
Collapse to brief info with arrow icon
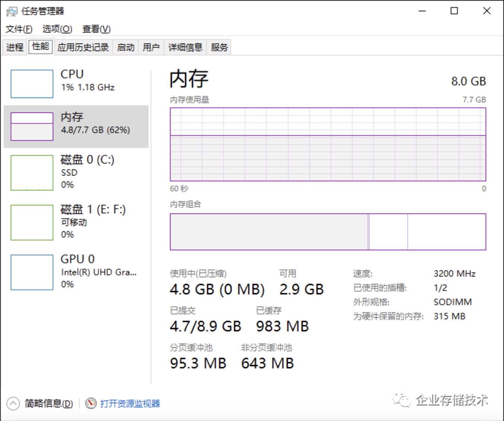(13, 403)
